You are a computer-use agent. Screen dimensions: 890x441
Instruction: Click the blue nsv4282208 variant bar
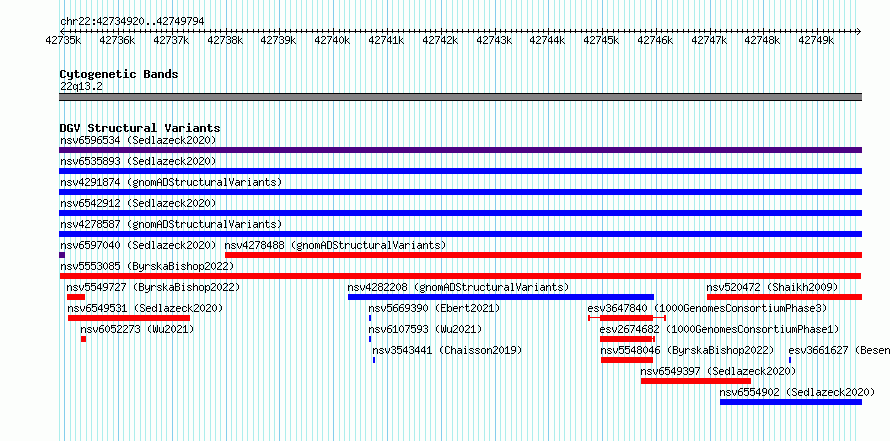pos(501,297)
